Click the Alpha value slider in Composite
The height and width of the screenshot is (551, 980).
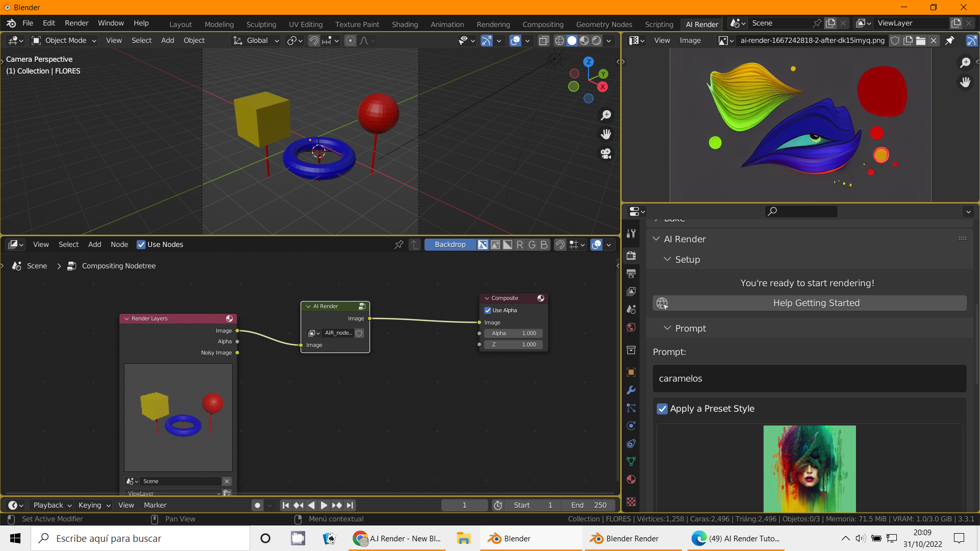point(513,333)
